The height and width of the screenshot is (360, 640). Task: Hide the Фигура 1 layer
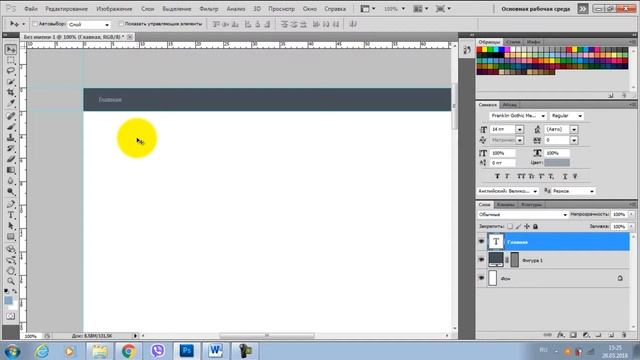pyautogui.click(x=482, y=260)
